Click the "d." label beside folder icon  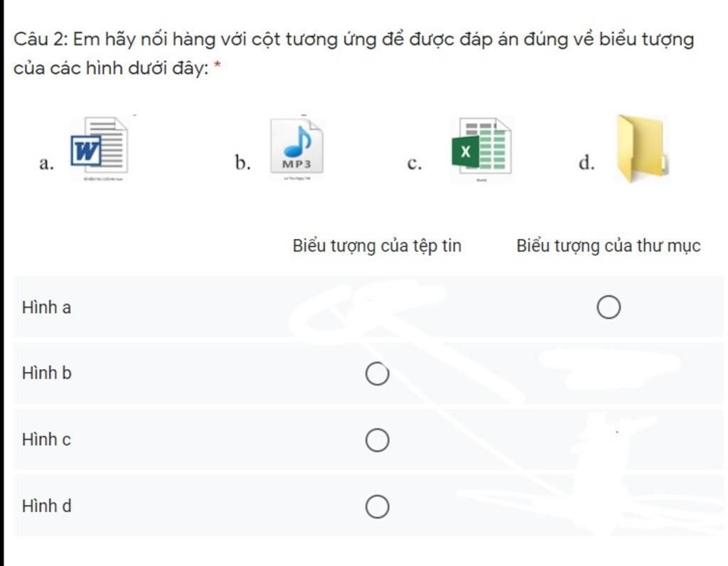point(587,164)
